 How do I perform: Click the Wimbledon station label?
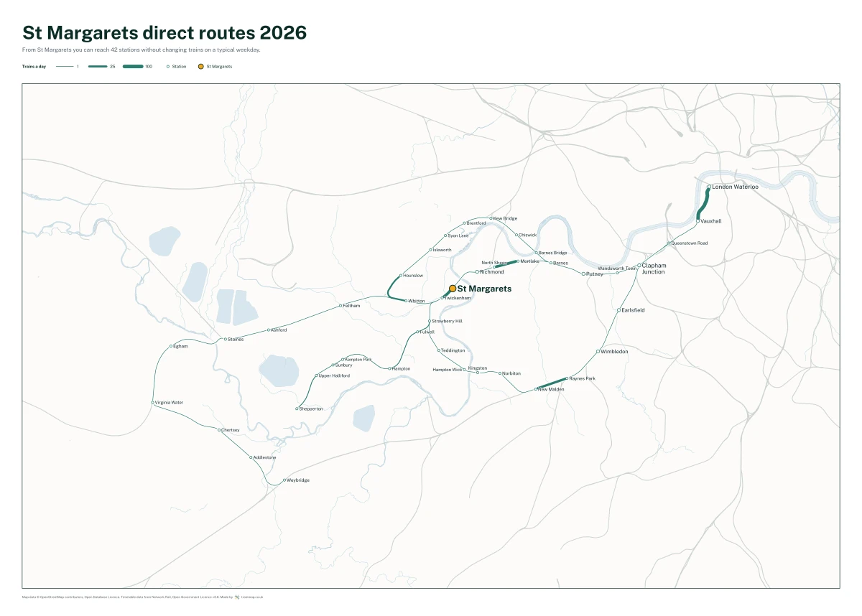[x=614, y=352]
